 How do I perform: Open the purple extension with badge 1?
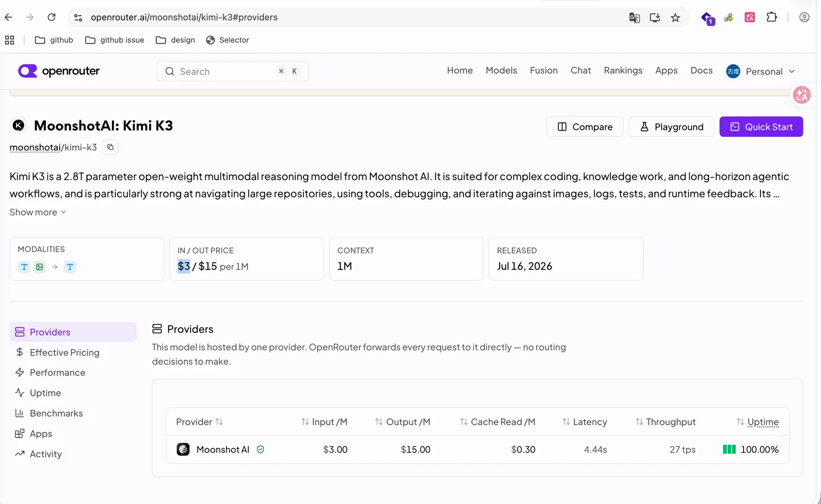click(x=708, y=18)
